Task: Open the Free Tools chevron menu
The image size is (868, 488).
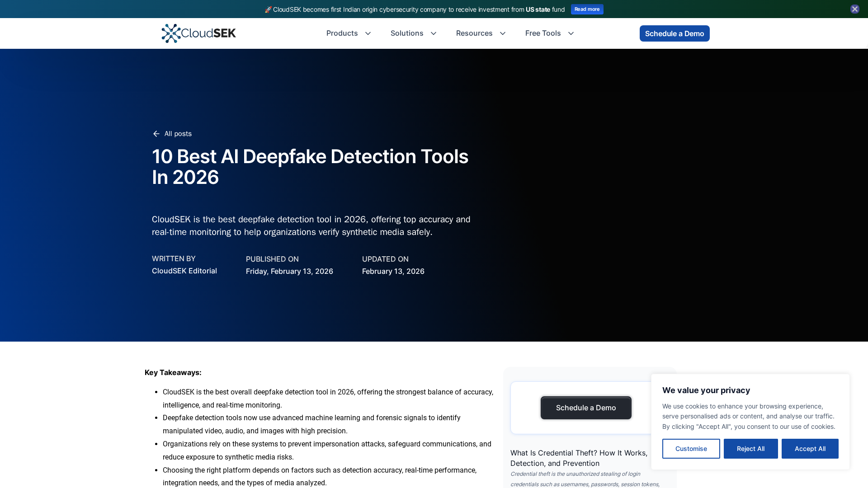Action: (x=571, y=33)
